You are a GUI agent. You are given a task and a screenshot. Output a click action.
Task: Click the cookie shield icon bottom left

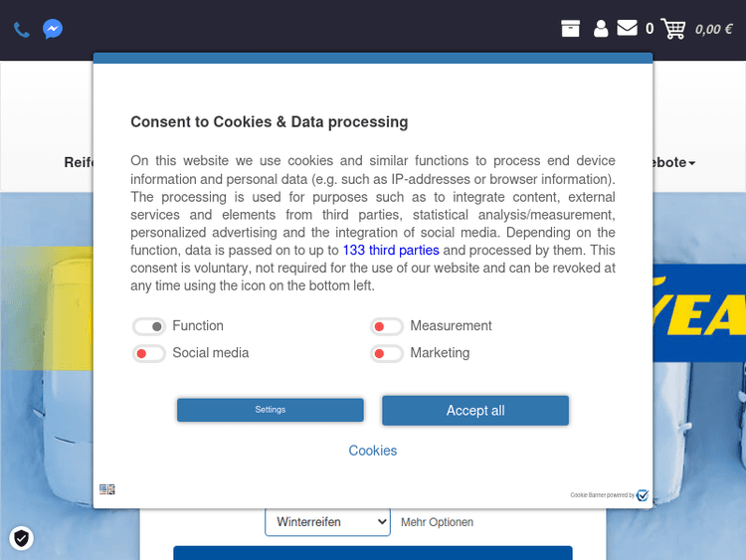click(x=21, y=538)
